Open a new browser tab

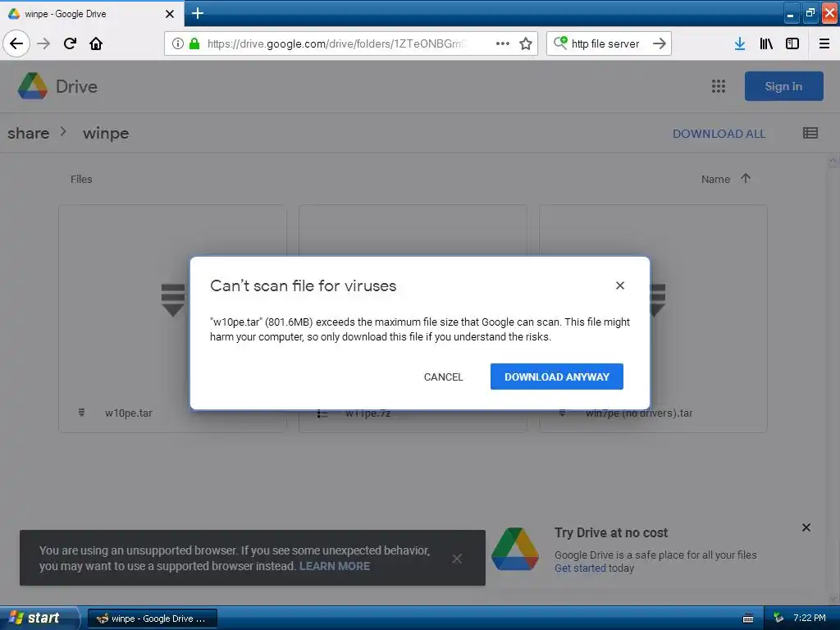pos(197,13)
